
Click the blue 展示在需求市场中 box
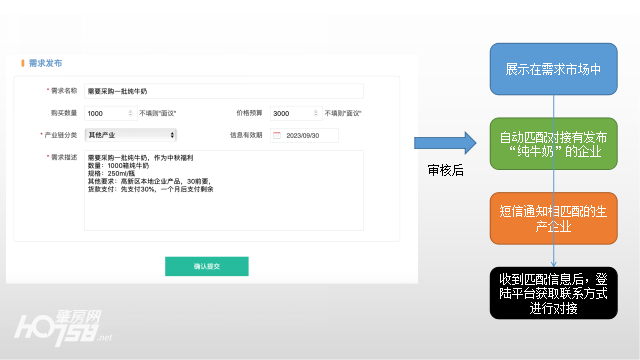(x=553, y=69)
